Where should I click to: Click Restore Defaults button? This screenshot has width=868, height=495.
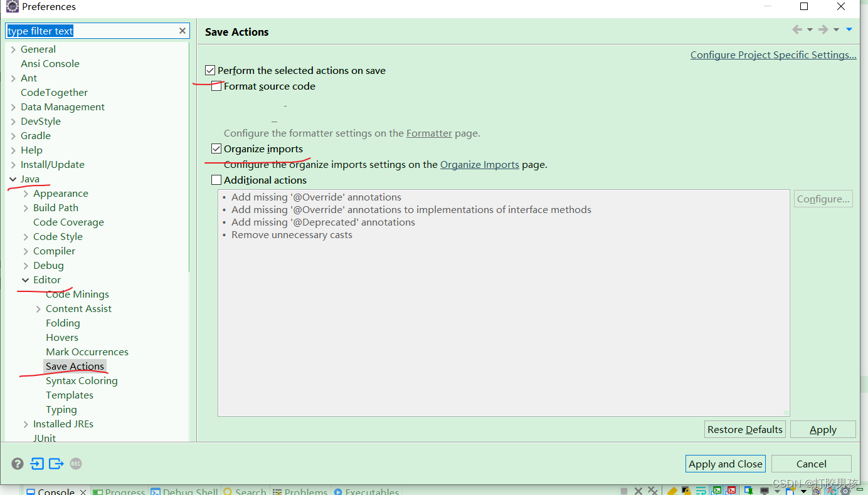point(745,429)
